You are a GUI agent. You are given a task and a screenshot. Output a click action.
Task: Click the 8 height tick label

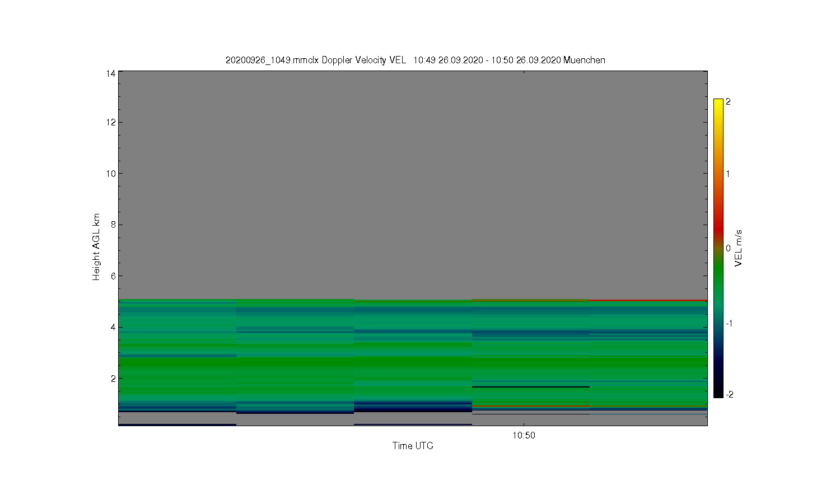(113, 225)
